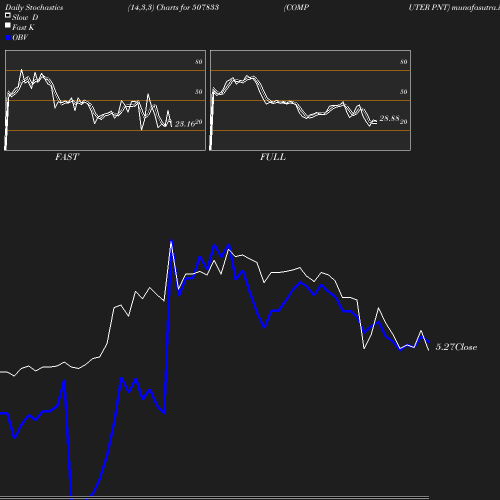Click the Fast K legend swatch

(x=8, y=25)
